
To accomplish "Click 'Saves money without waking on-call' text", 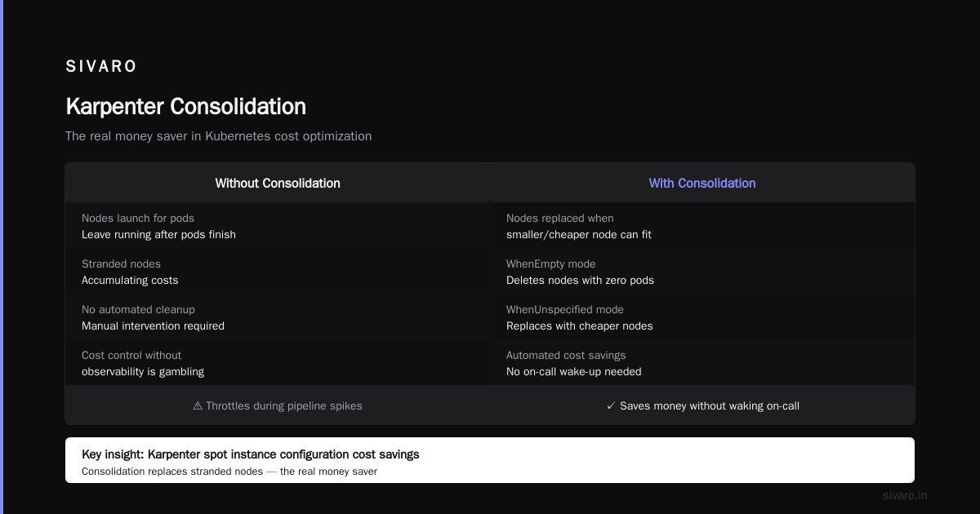I will 710,406.
